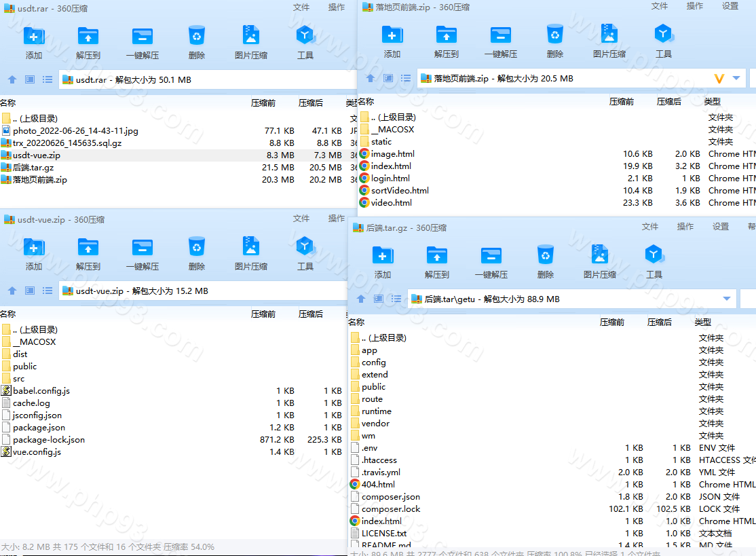This screenshot has width=756, height=556.
Task: Click 解压到 icon in 落地页前端.zip window
Action: 446,34
